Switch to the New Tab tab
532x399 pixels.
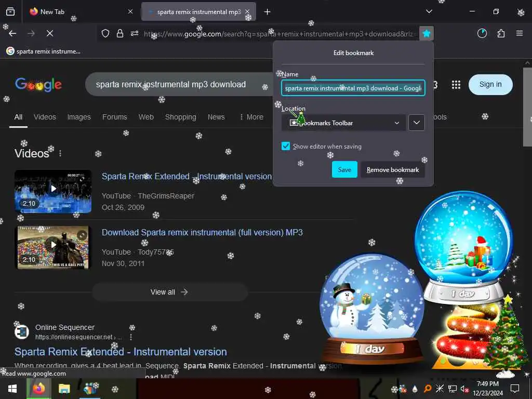(x=81, y=12)
